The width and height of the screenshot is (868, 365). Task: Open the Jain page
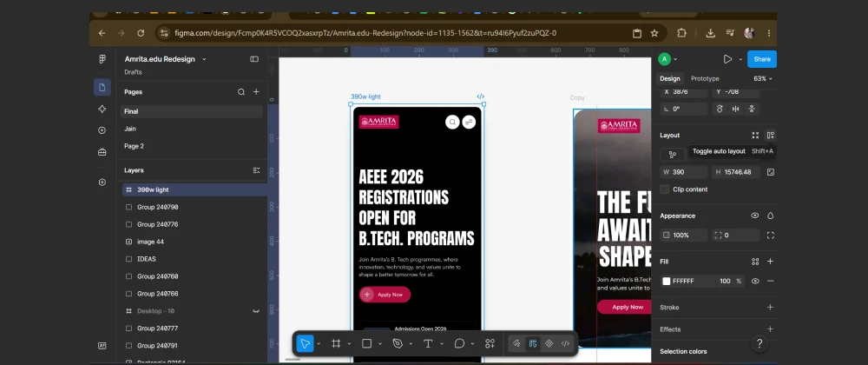(192, 129)
